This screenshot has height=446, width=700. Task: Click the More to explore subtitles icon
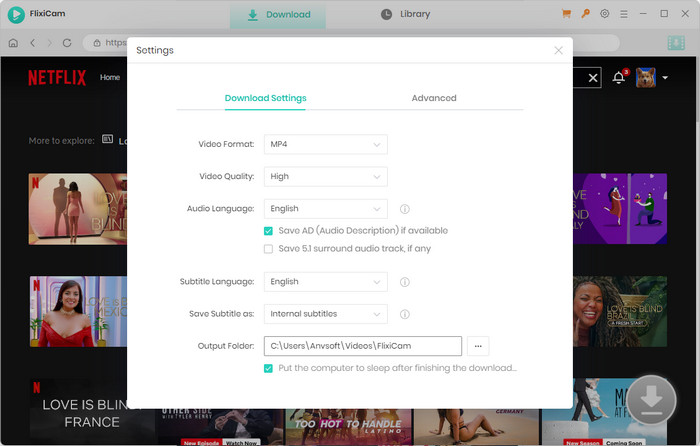pyautogui.click(x=108, y=139)
